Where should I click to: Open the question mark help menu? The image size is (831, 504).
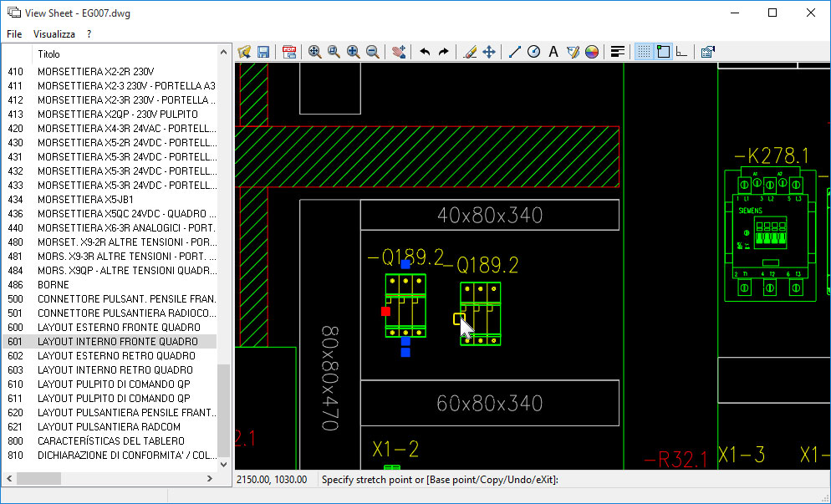[x=89, y=34]
